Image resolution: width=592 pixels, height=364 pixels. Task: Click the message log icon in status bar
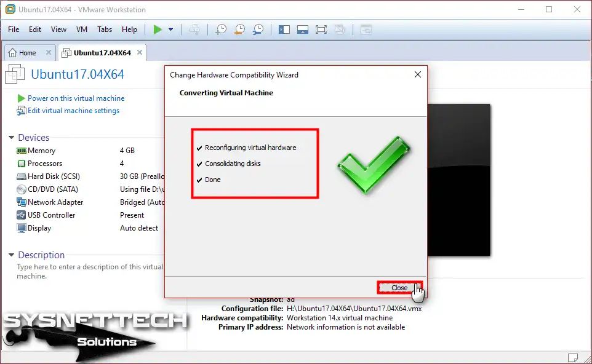573,357
